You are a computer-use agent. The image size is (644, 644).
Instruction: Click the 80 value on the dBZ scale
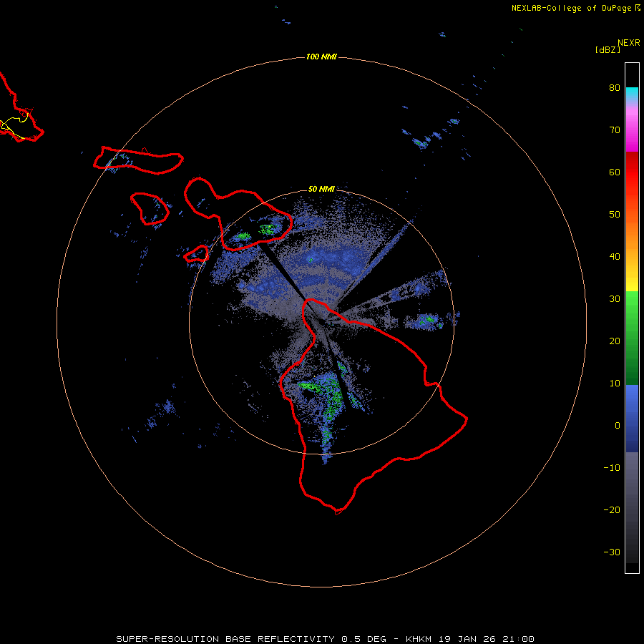point(615,88)
